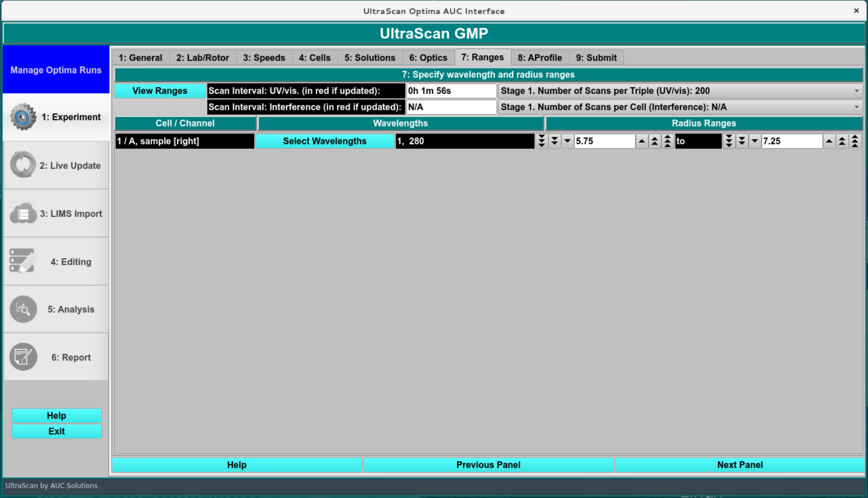This screenshot has width=868, height=498.
Task: Click the Editing pencil icon
Action: (23, 261)
